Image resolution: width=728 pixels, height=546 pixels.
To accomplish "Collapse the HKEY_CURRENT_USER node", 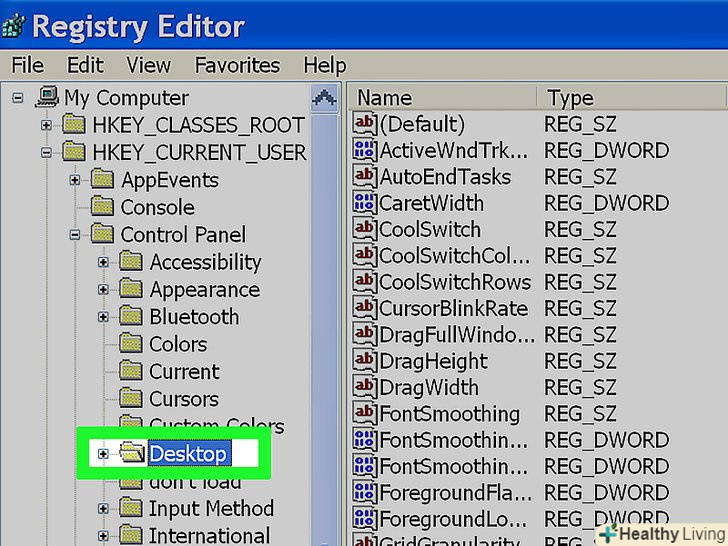I will 46,152.
